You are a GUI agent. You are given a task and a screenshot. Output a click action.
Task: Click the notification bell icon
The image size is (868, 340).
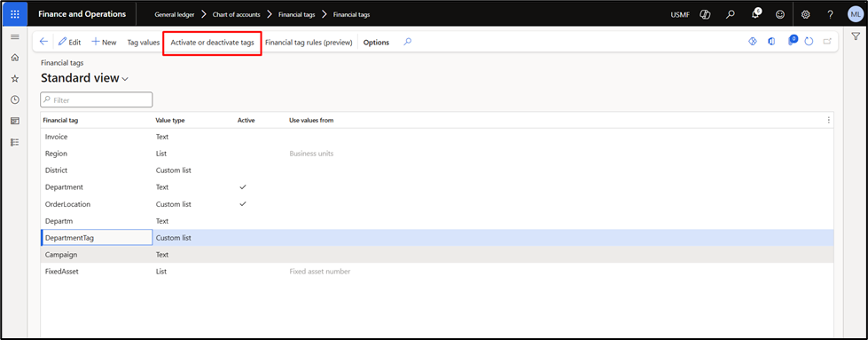pyautogui.click(x=755, y=14)
